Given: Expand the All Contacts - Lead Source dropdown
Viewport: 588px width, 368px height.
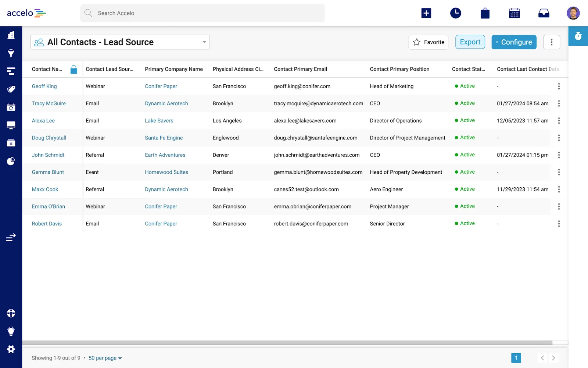Looking at the screenshot, I should (204, 42).
